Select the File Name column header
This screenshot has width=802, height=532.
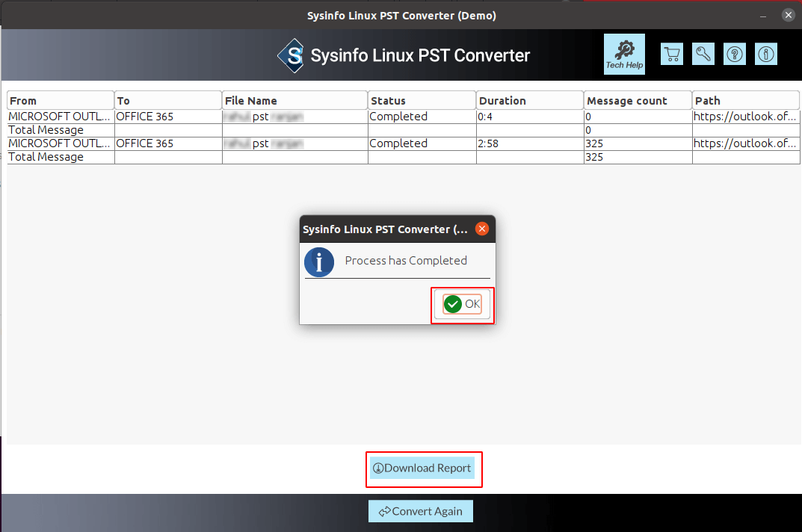click(295, 100)
